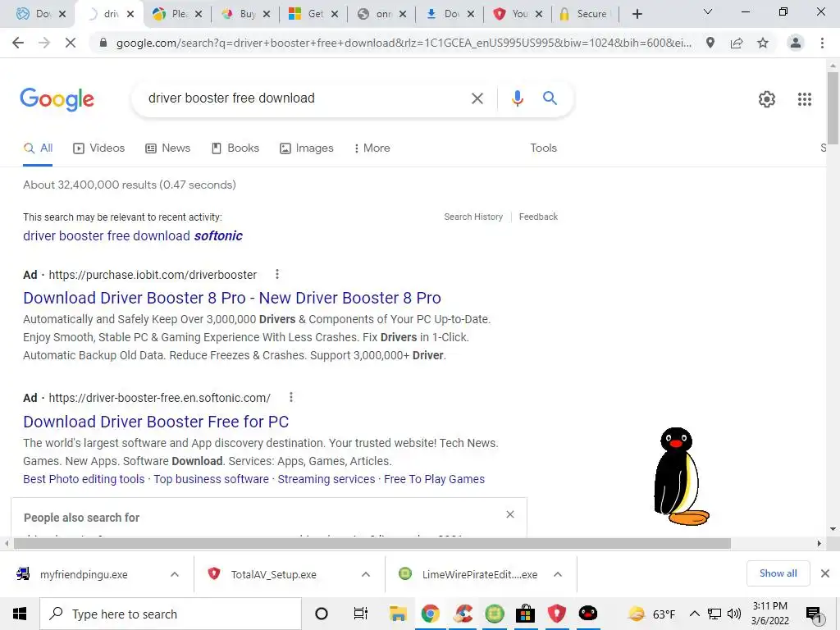Select the All results tab
Viewport: 840px width, 630px height.
click(38, 148)
